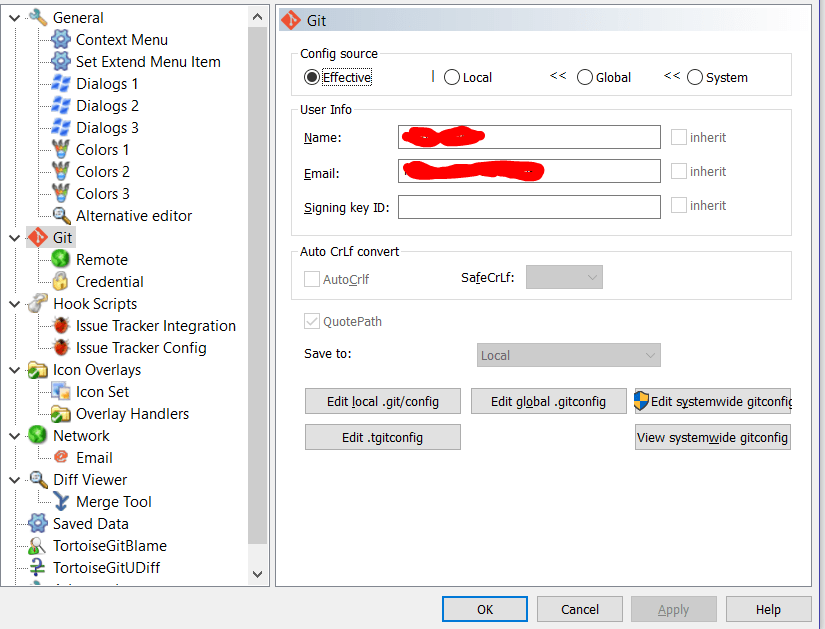Toggle inherit checkbox for Name

pos(679,137)
